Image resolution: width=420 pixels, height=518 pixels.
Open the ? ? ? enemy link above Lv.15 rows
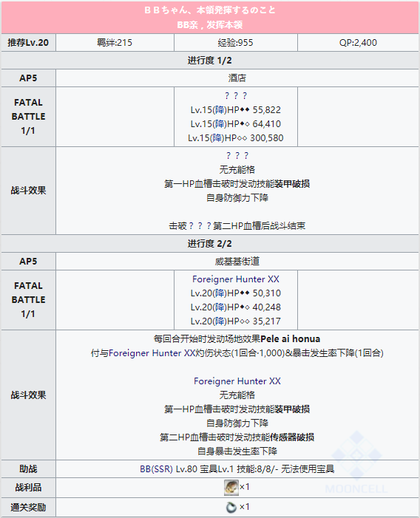pos(236,96)
